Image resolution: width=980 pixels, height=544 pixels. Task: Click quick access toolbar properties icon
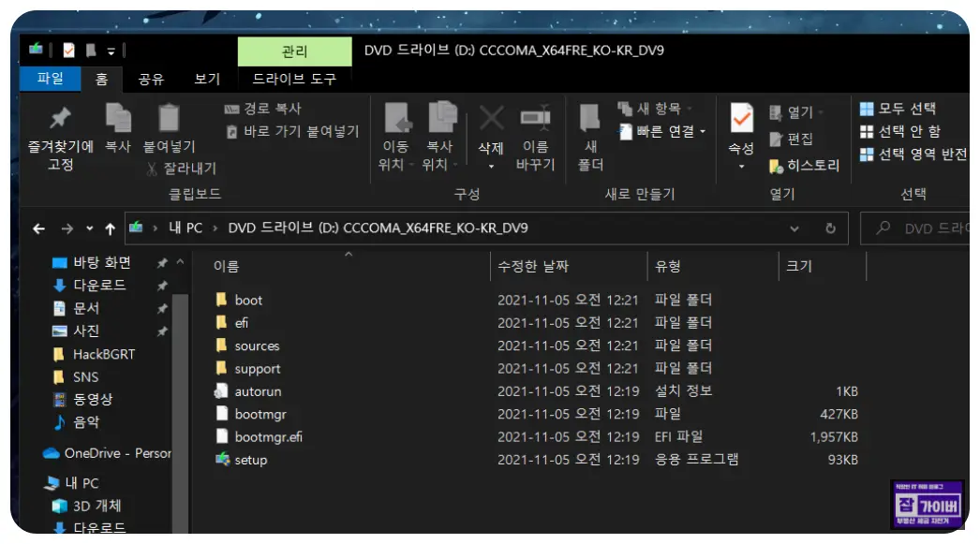68,50
